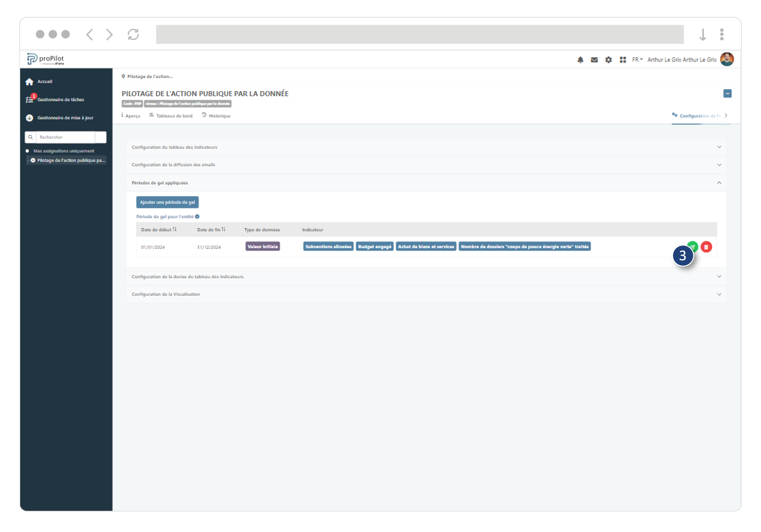Expand Configuration de la Visualisation section

pos(427,294)
